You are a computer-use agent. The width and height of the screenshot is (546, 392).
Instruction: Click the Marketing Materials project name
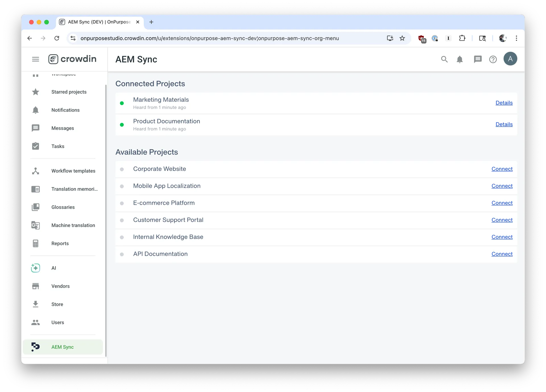pos(161,100)
